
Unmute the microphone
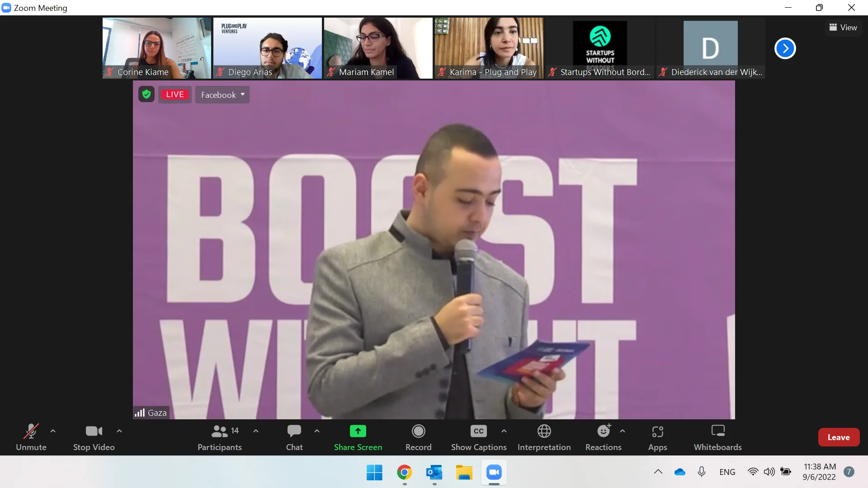(31, 437)
